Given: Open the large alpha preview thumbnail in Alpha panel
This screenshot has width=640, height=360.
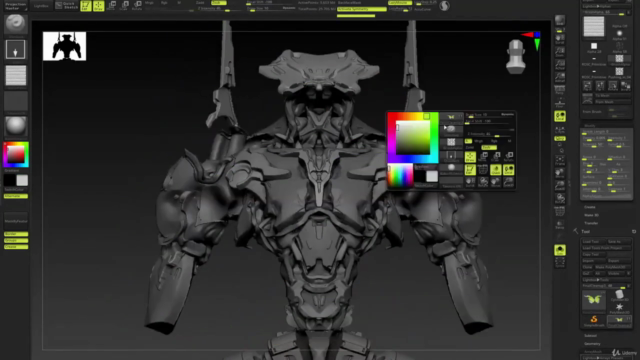Looking at the screenshot, I should point(593,27).
